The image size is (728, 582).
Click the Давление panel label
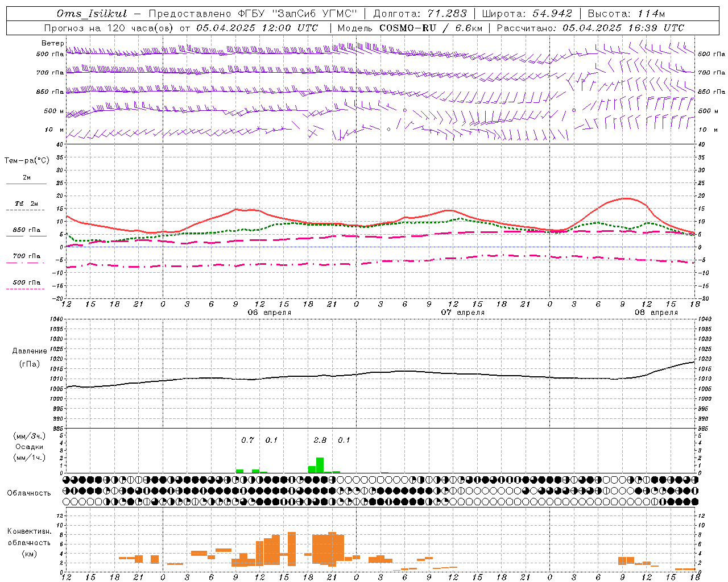point(29,351)
